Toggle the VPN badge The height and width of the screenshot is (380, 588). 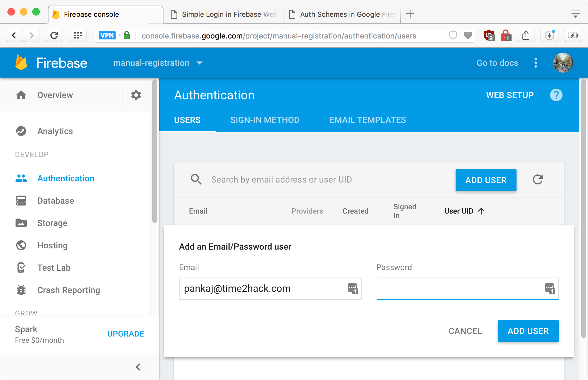pyautogui.click(x=107, y=35)
